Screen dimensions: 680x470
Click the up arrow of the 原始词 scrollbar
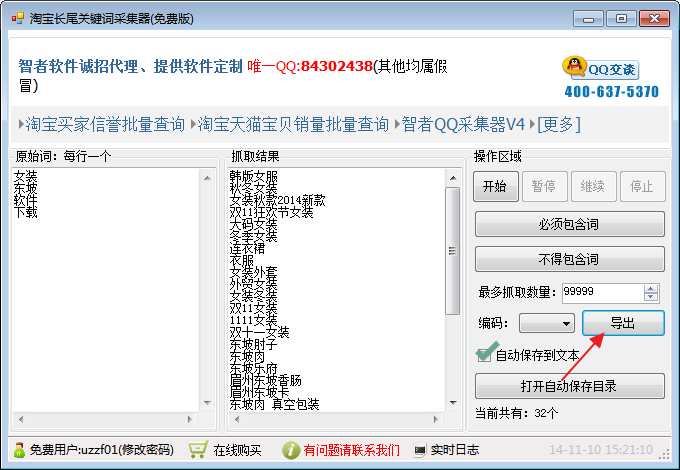207,178
